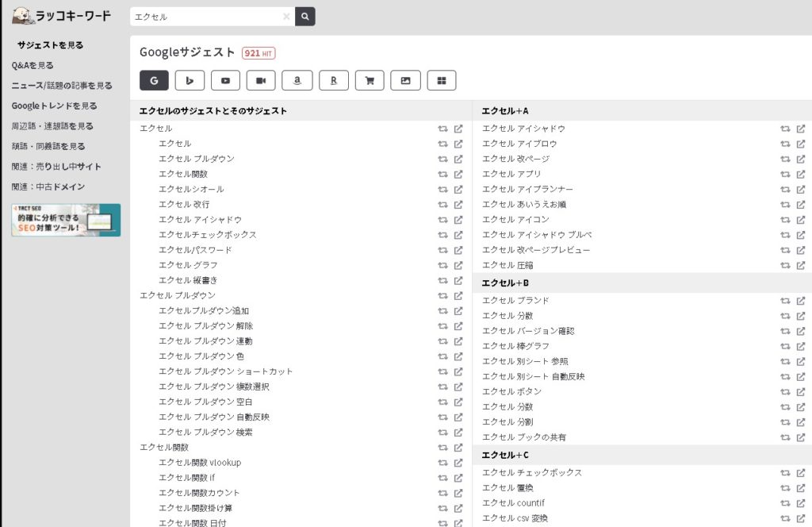812x527 pixels.
Task: Open external link for エクセル アプリ
Action: (801, 174)
